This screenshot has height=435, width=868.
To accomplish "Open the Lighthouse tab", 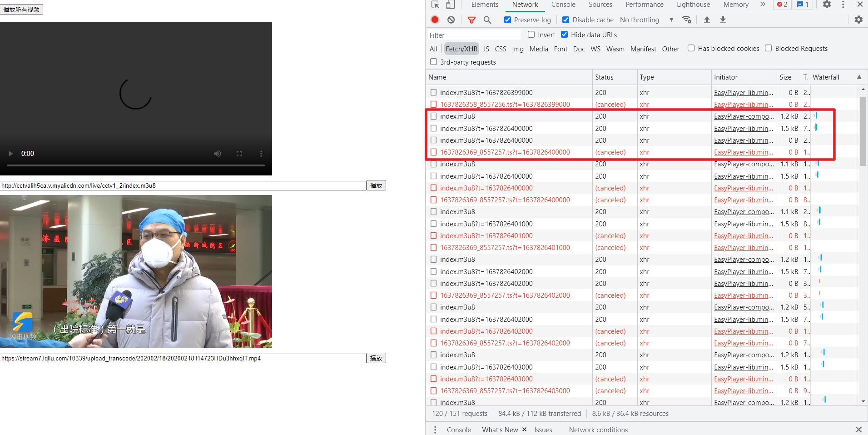I will pos(693,5).
